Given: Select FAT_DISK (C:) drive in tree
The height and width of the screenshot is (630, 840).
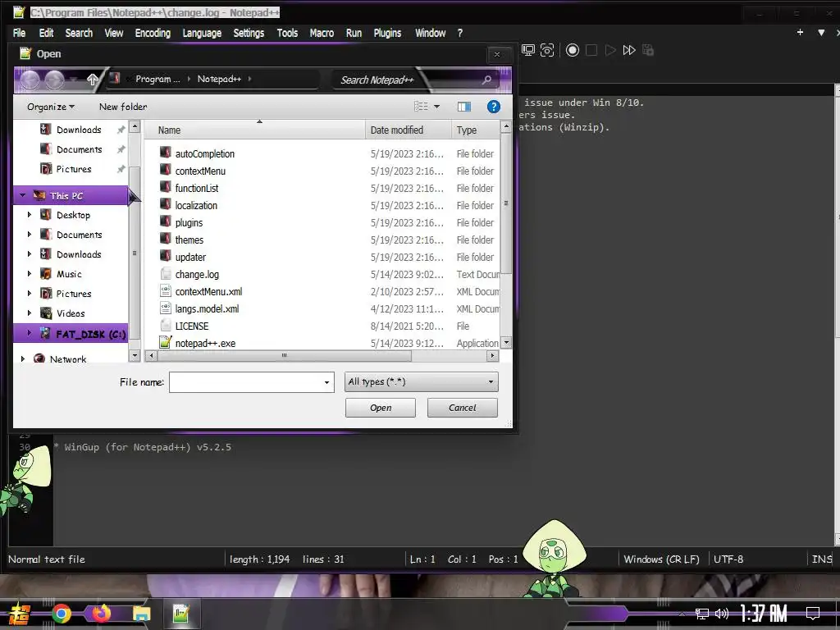Looking at the screenshot, I should tap(71, 334).
